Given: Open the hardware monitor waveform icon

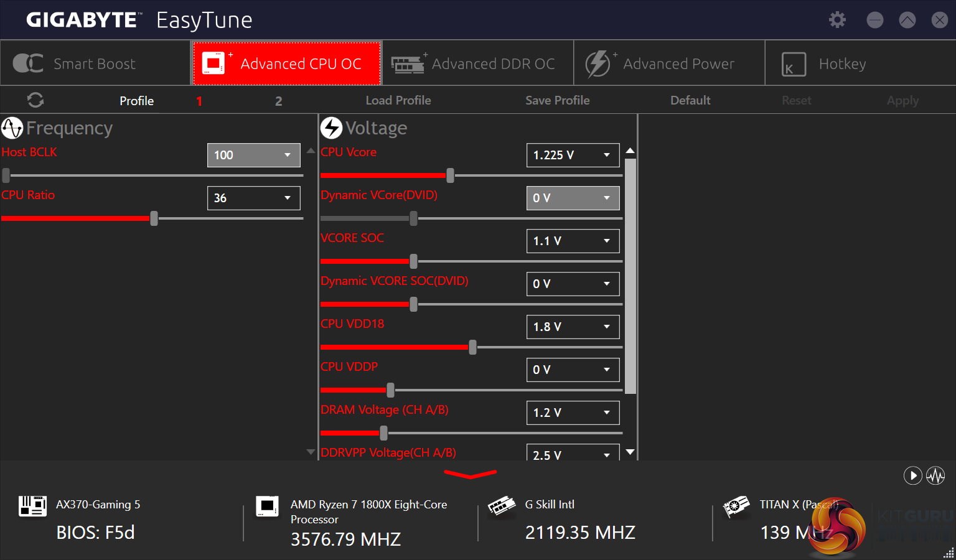Looking at the screenshot, I should click(x=935, y=476).
